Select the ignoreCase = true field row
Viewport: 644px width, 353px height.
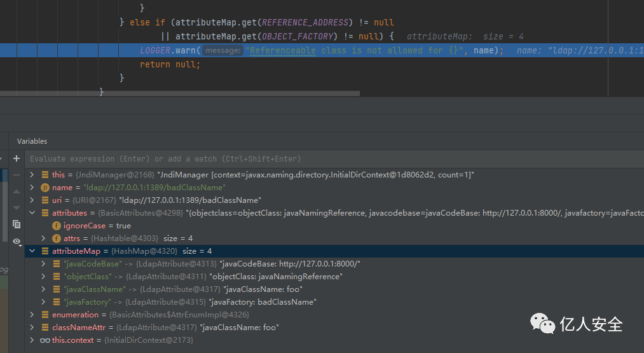click(x=334, y=226)
